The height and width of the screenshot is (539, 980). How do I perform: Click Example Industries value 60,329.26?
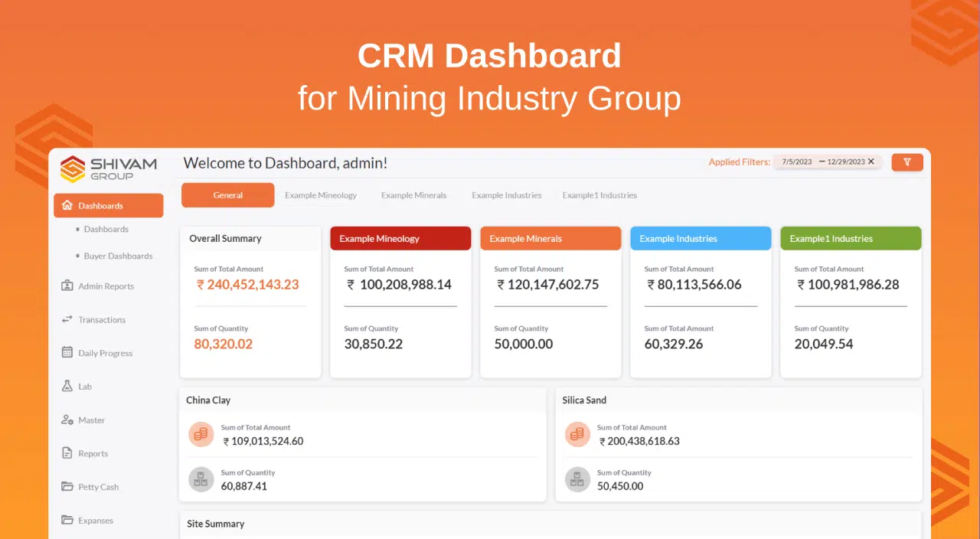673,344
